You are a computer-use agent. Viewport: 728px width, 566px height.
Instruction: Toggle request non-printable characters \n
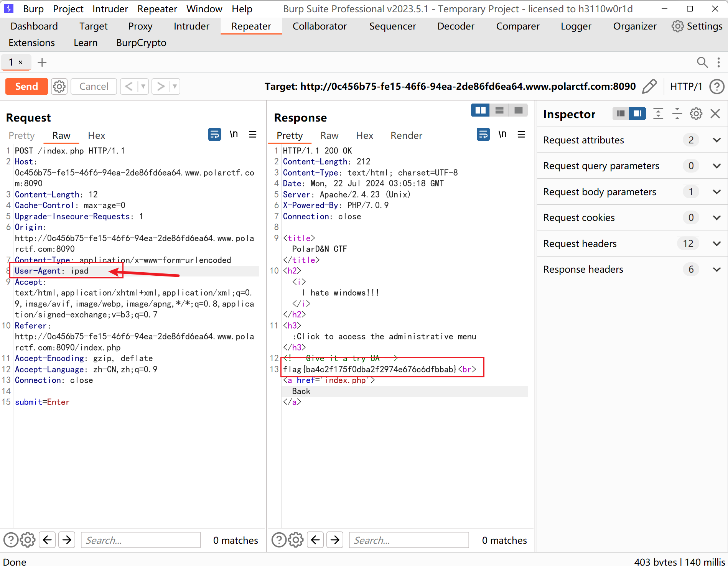(234, 134)
